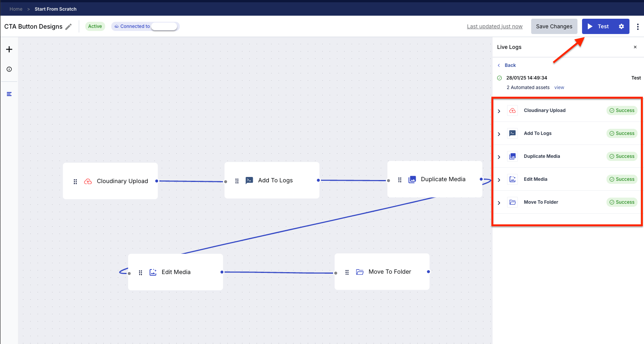The height and width of the screenshot is (344, 644).
Task: Click the Start From Scratch breadcrumb
Action: (55, 9)
